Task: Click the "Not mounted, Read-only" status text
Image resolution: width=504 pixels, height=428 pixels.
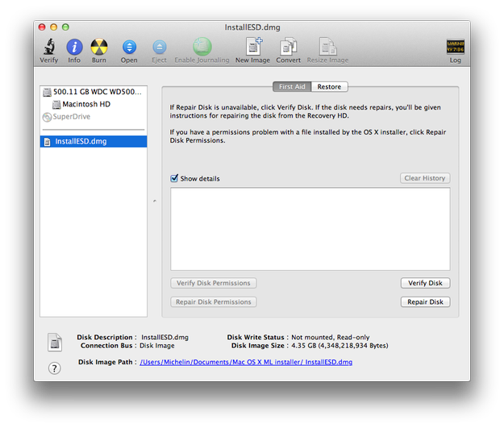Action: coord(331,338)
